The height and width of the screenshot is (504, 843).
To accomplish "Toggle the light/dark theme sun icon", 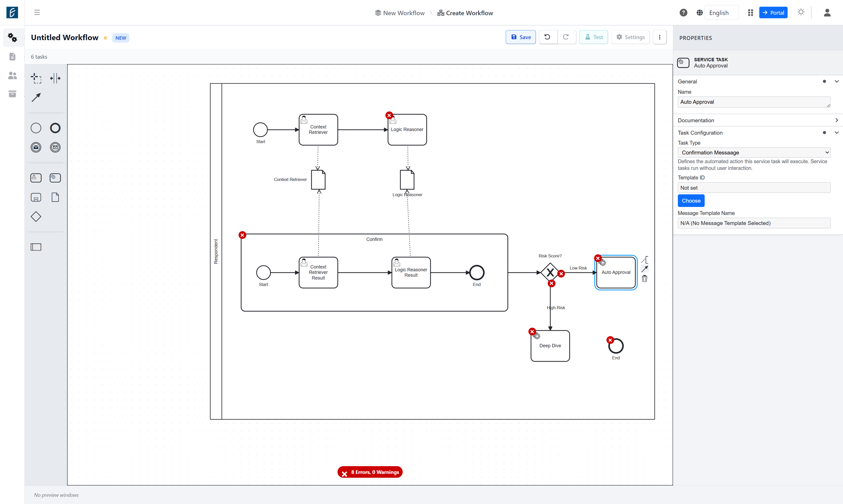I will click(x=801, y=12).
